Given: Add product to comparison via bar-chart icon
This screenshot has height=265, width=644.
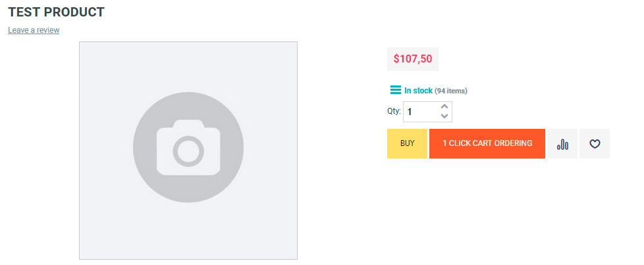Looking at the screenshot, I should (562, 143).
